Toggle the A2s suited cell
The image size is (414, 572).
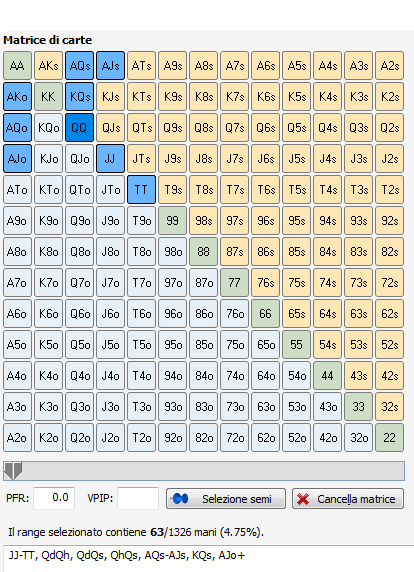tap(390, 66)
